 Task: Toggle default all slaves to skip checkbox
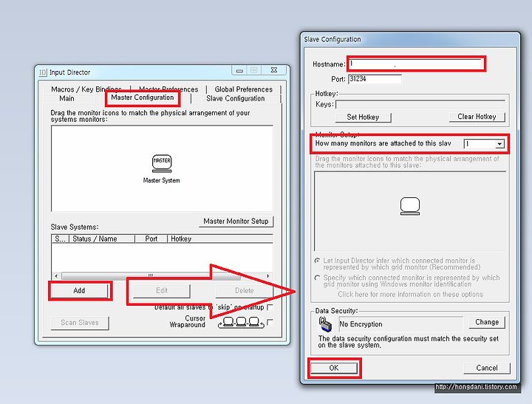270,307
